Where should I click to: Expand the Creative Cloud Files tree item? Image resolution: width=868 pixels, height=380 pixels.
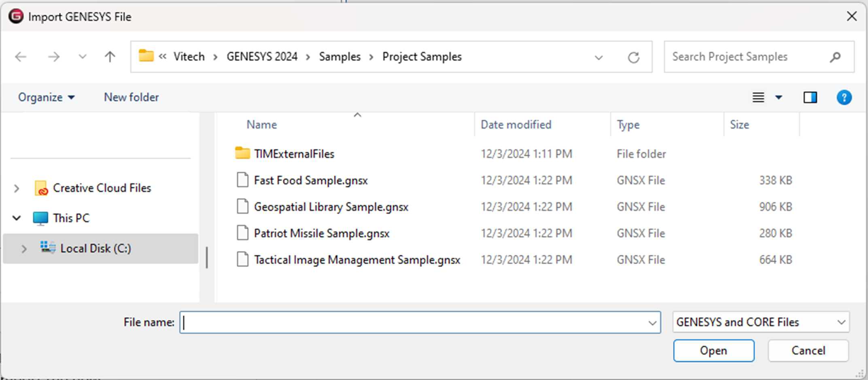click(16, 188)
